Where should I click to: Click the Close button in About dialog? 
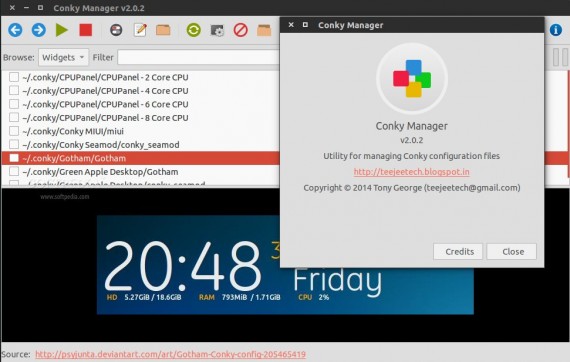512,252
